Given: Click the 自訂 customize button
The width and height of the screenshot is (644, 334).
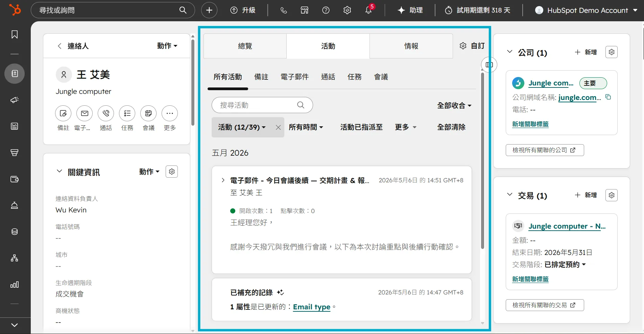Looking at the screenshot, I should click(472, 46).
